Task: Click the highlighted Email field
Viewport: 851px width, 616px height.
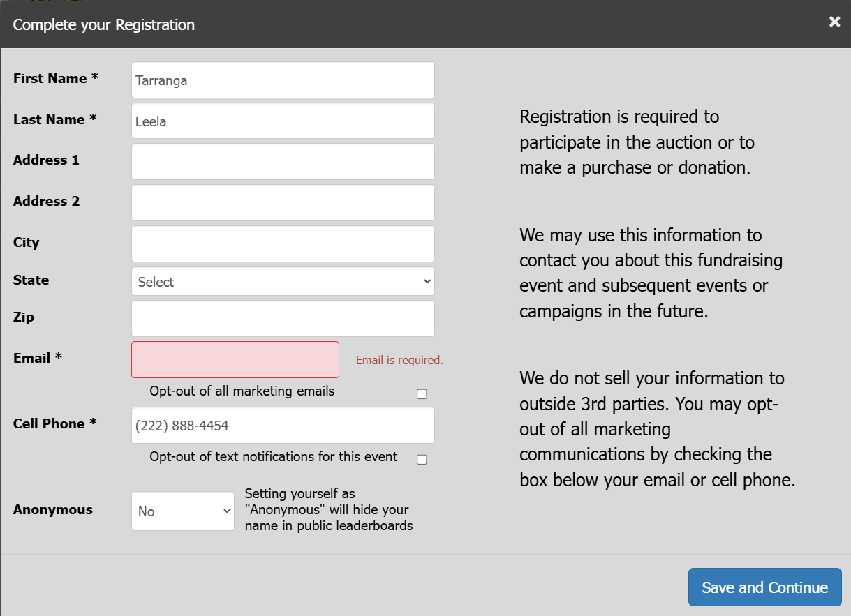Action: coord(235,360)
